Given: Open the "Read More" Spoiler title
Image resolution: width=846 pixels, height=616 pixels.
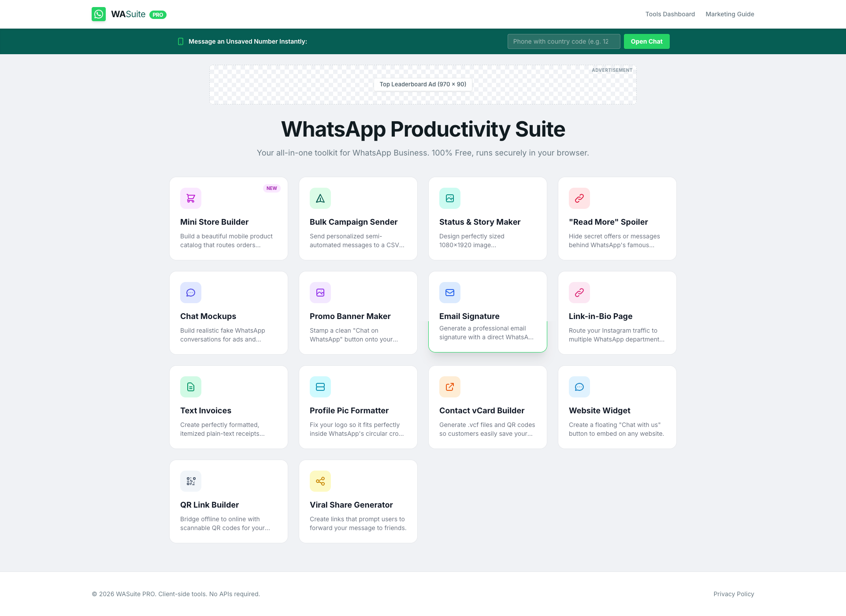Looking at the screenshot, I should 608,222.
